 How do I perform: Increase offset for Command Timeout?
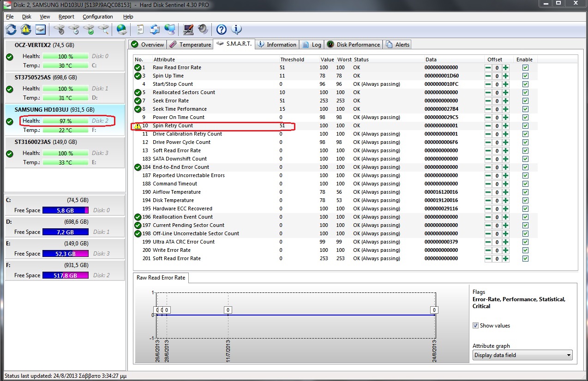505,184
